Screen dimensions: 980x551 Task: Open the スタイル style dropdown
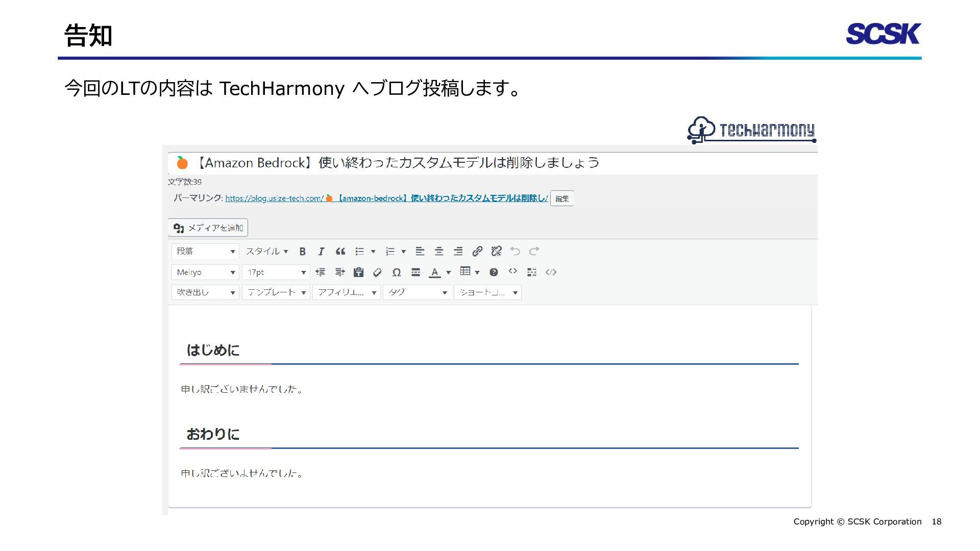point(267,252)
